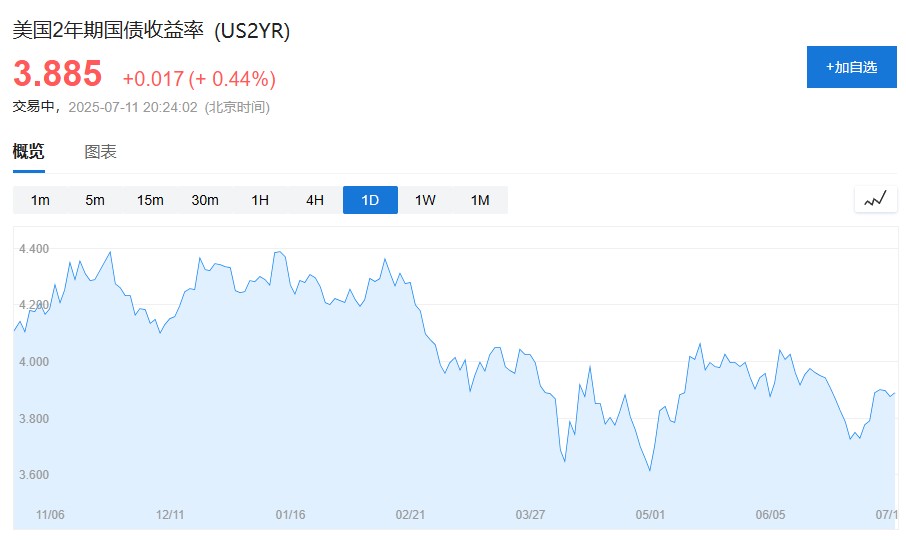
Task: Click the 05/01 date on chart axis
Action: pyautogui.click(x=650, y=515)
